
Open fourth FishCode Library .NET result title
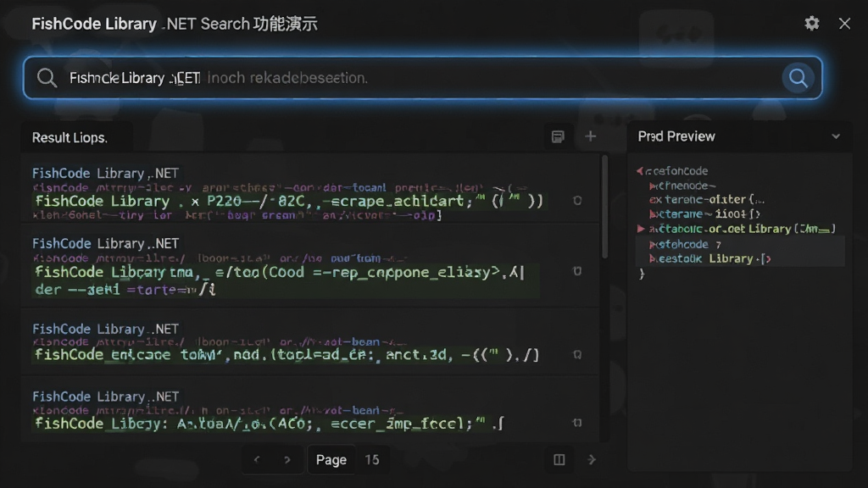[x=105, y=396]
